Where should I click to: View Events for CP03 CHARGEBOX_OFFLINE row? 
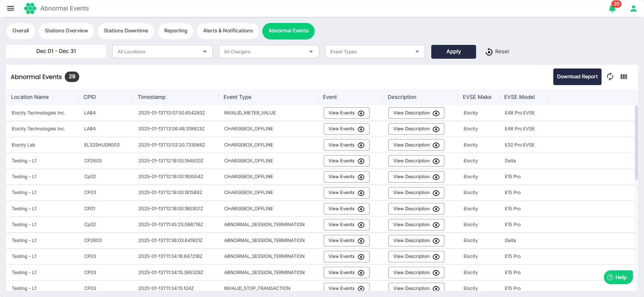point(346,193)
